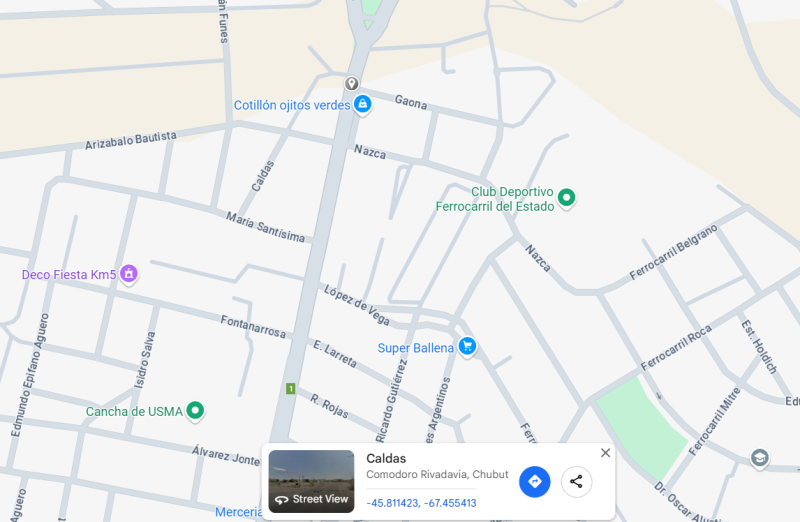Select the Cancha de USMA green marker

pos(195,410)
